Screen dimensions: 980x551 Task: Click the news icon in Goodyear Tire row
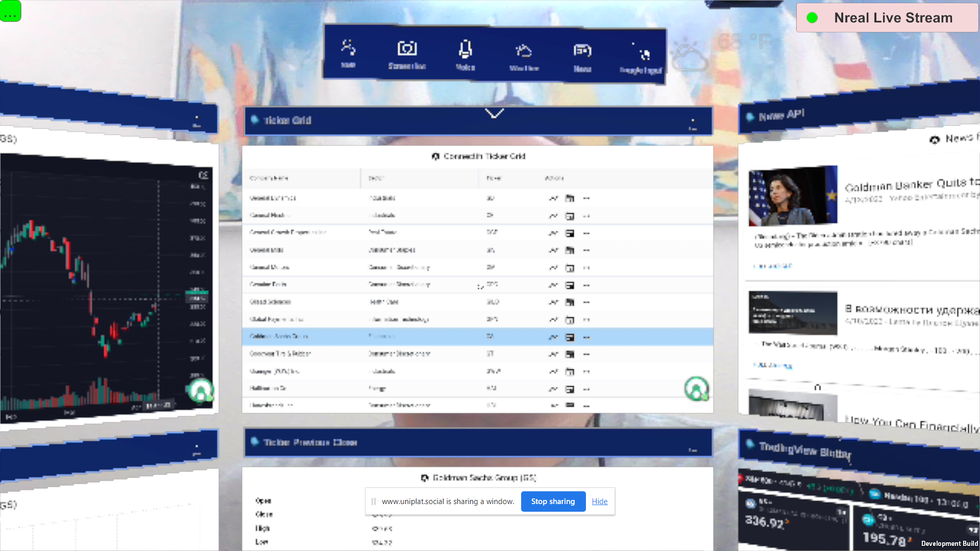point(570,354)
